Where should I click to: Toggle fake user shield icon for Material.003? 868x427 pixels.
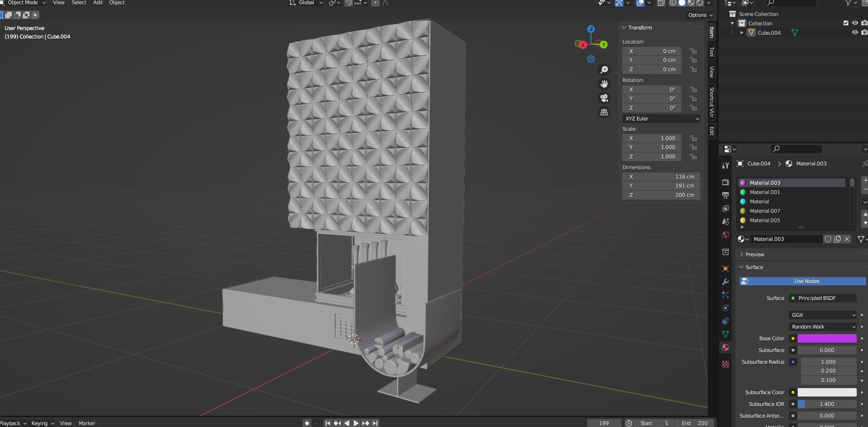(828, 239)
